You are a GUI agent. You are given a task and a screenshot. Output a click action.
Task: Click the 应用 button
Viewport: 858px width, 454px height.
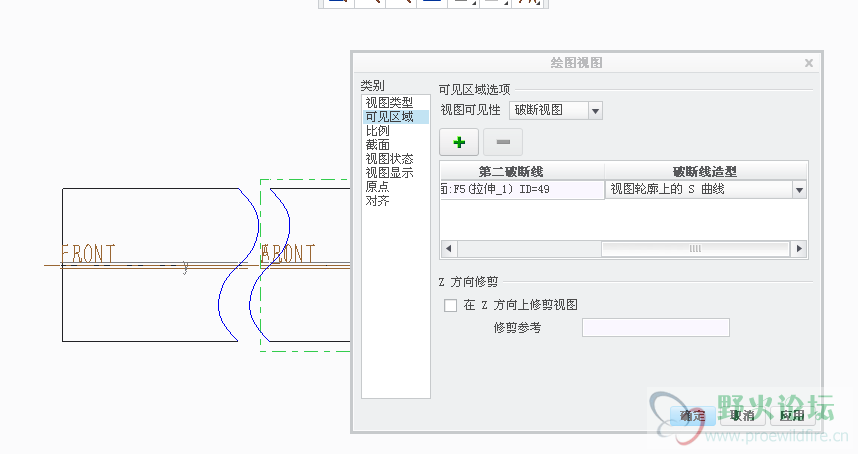tap(792, 416)
